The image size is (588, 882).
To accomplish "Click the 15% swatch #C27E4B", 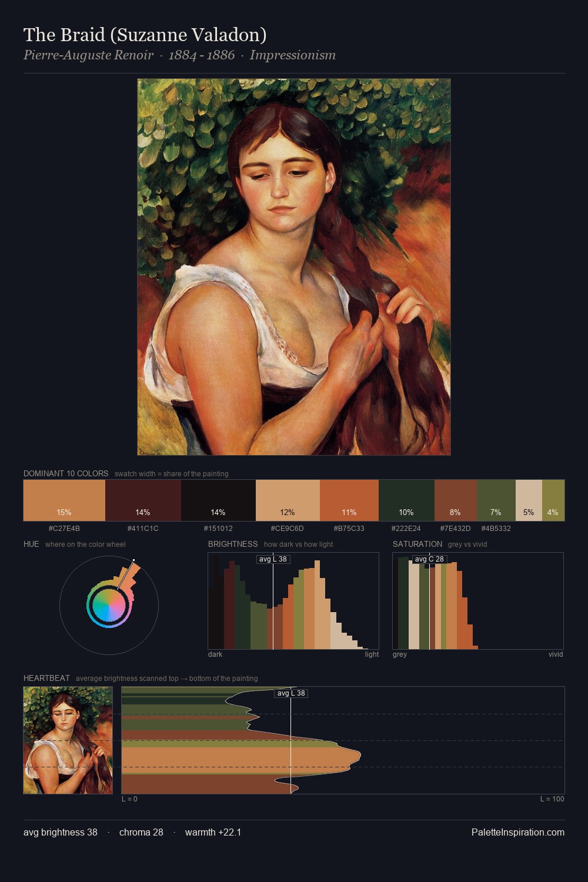I will pyautogui.click(x=64, y=500).
